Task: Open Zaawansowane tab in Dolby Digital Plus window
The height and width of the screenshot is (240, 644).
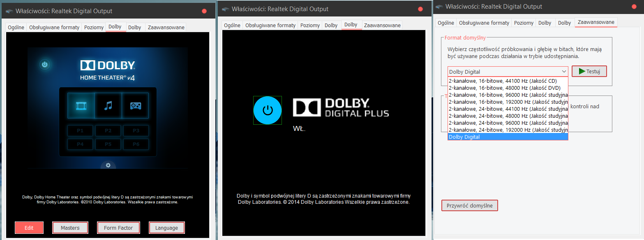Action: (382, 25)
